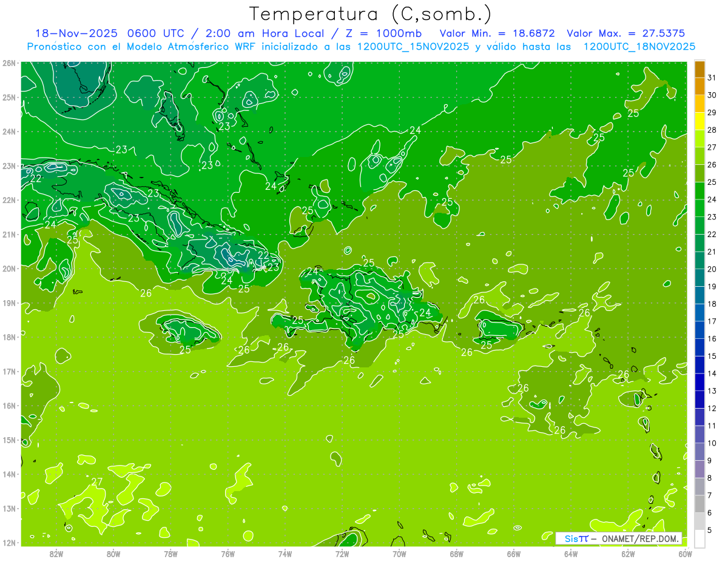This screenshot has width=728, height=562.
Task: Click "Valor Max. = 27.5375" text
Action: point(627,34)
